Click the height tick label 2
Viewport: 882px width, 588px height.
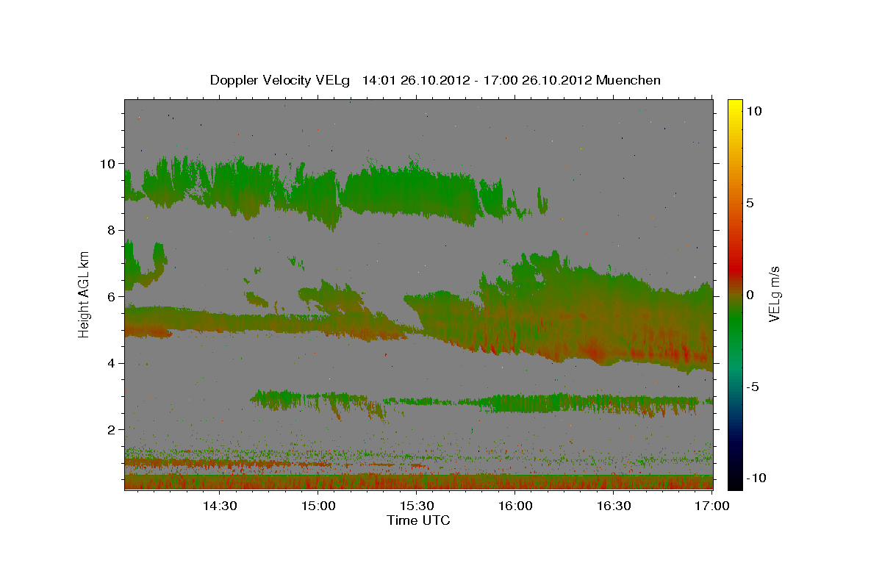pos(112,430)
